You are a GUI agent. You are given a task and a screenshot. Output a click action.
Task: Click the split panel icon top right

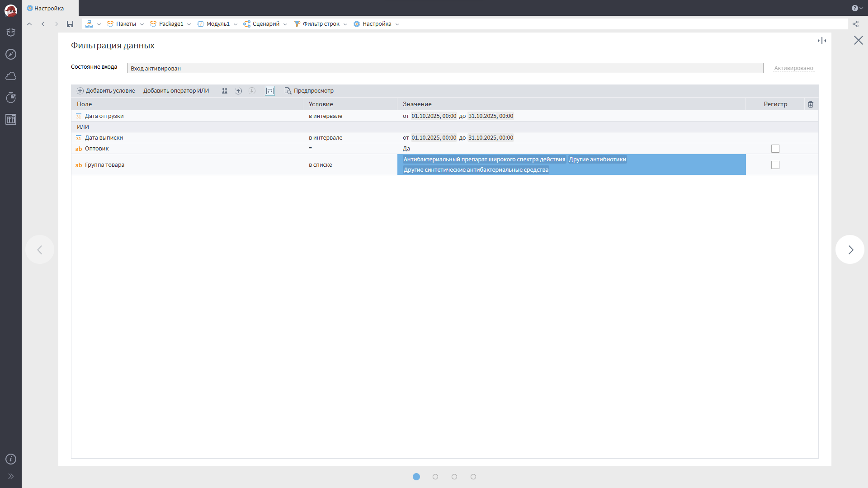click(822, 41)
